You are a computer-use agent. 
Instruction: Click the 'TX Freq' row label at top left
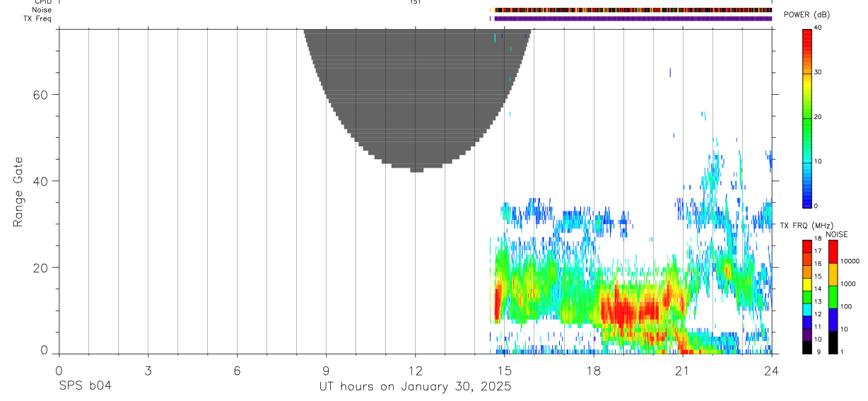[x=38, y=18]
